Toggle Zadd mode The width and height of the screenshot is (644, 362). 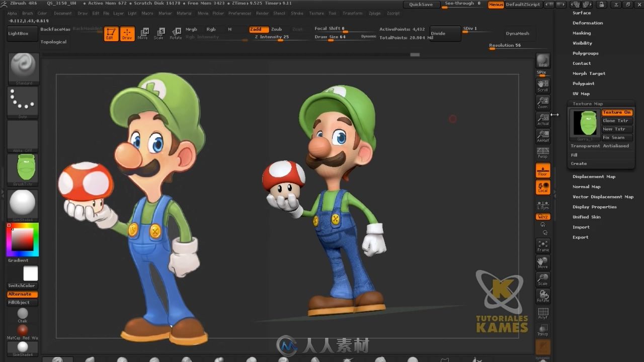259,29
